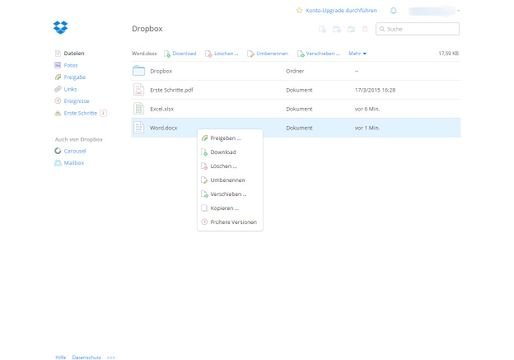Click Konto-Upgrade durchführen link

(x=341, y=10)
